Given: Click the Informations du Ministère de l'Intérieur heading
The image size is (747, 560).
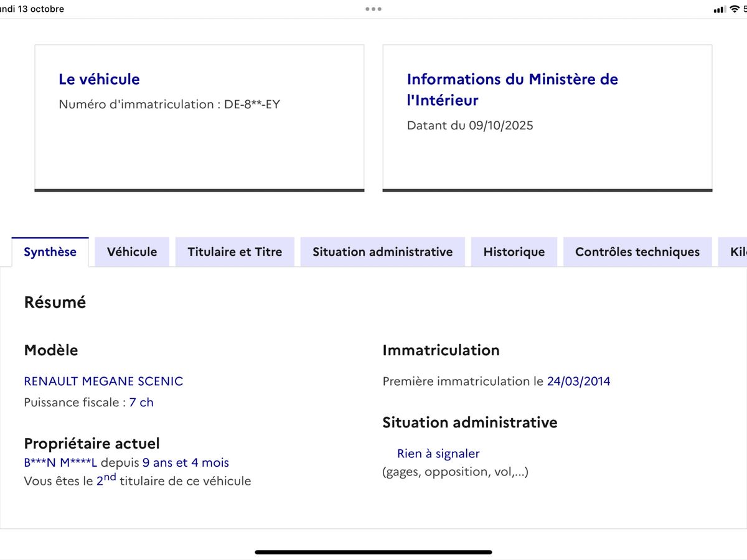Looking at the screenshot, I should (512, 89).
